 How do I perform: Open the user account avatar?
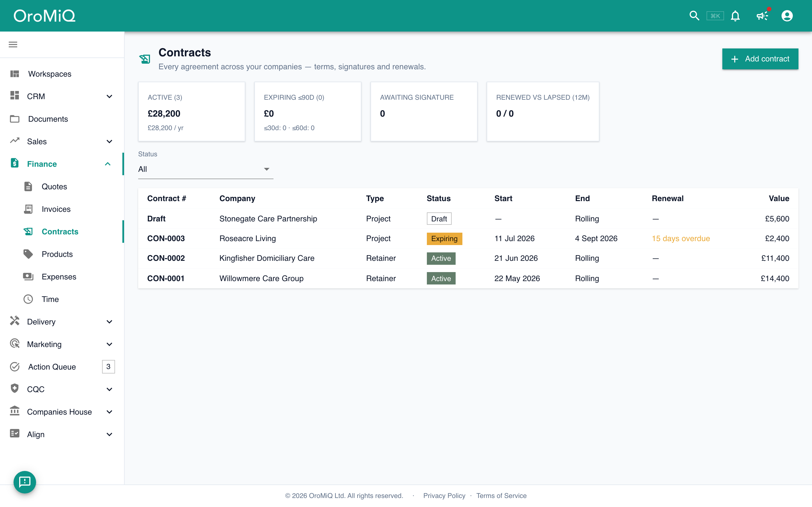coord(787,16)
